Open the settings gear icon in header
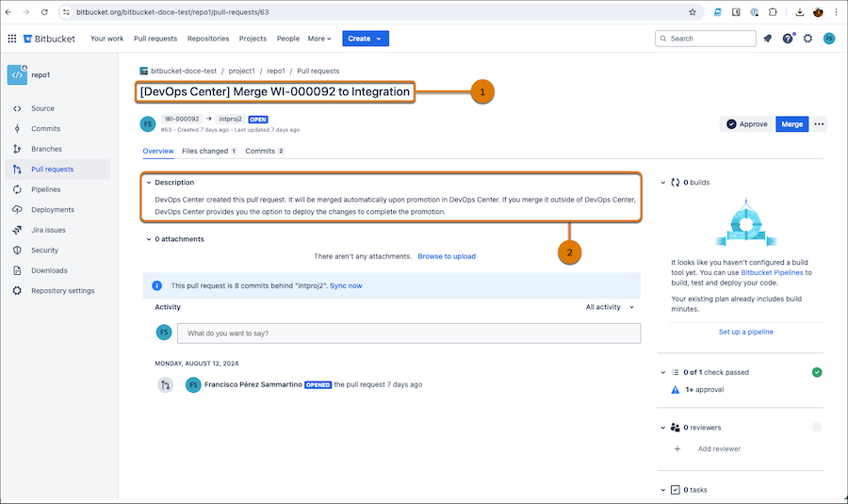The image size is (848, 504). [808, 39]
